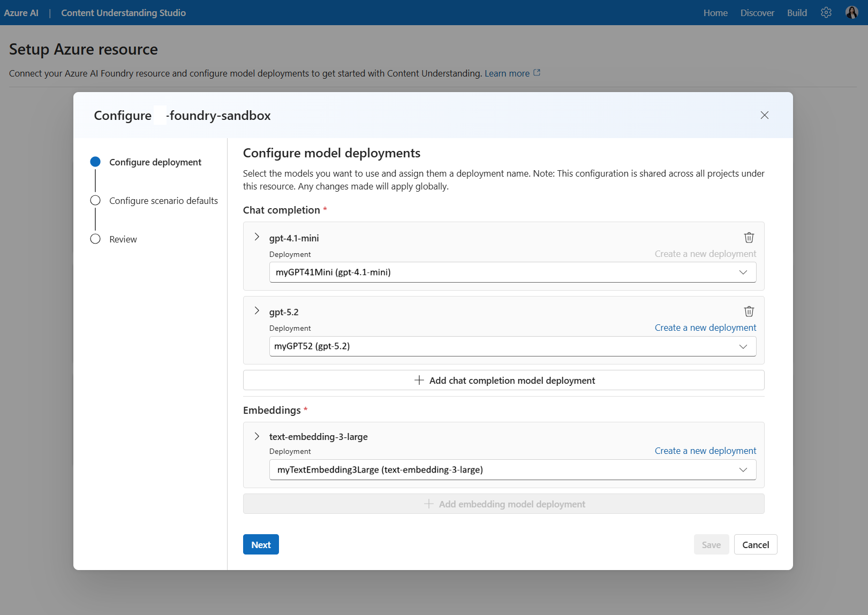Expand the gpt-5.2 model details

tap(257, 310)
